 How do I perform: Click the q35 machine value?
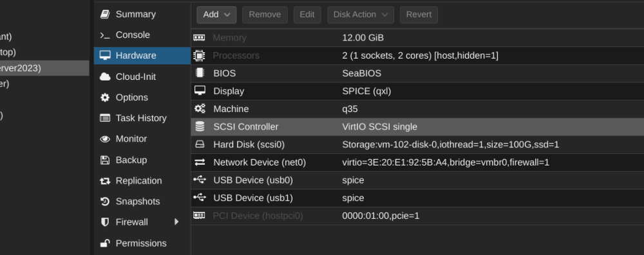(x=350, y=109)
